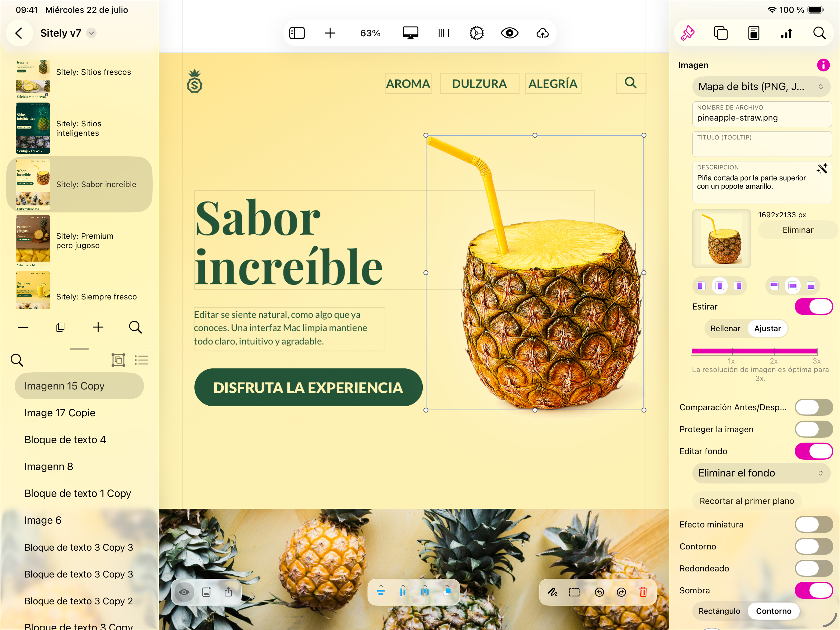
Task: Open the column guides icon in toolbar
Action: tap(444, 33)
